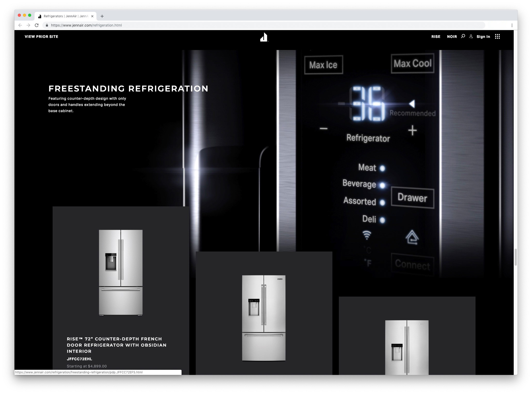Select the Refrigerators JennAir browser tab

pos(66,16)
